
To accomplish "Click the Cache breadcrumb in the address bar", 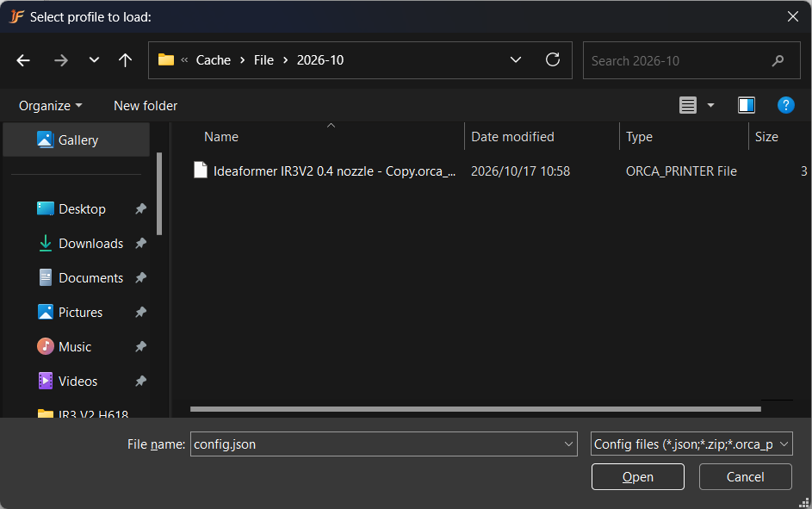I will tap(214, 60).
